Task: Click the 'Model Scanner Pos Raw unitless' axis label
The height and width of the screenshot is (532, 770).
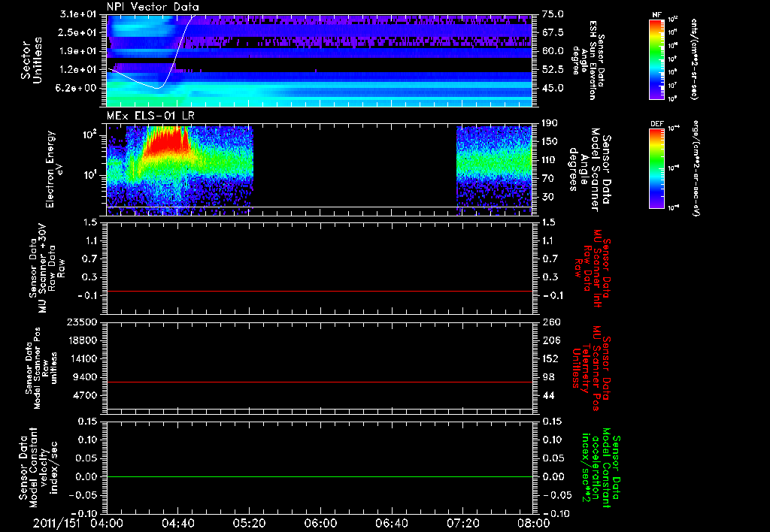Action: pos(42,368)
